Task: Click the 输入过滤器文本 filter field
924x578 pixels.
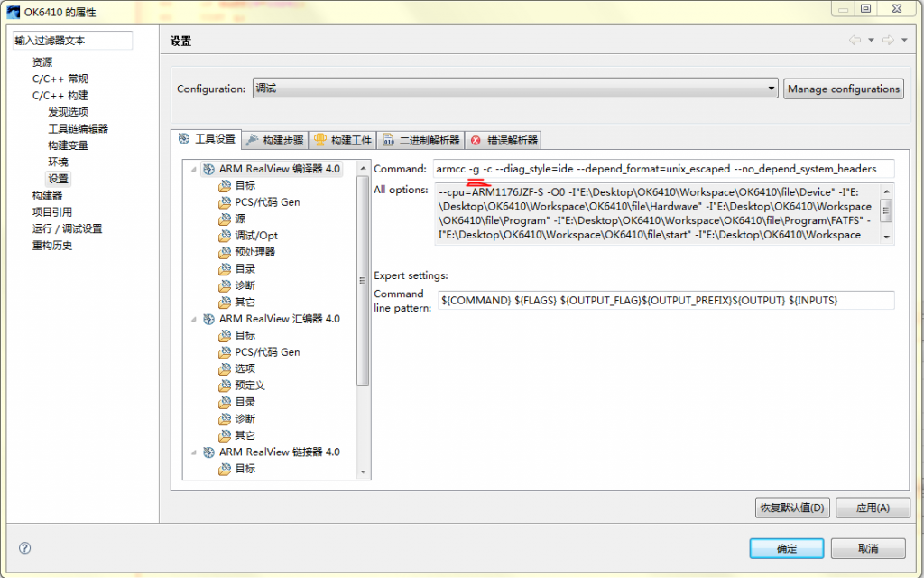Action: (x=72, y=40)
